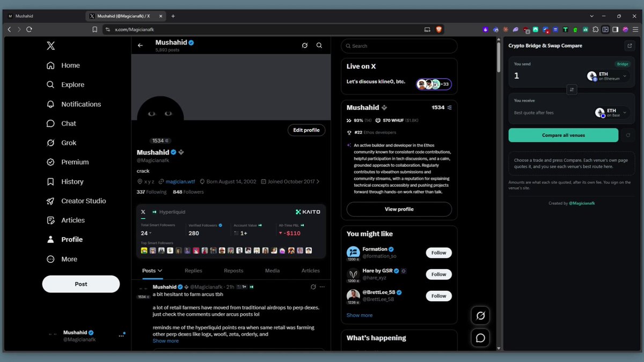
Task: Click the Edit profile button
Action: (306, 130)
